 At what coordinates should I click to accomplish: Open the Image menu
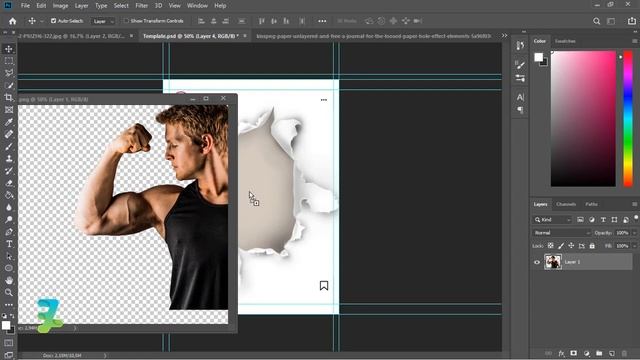pyautogui.click(x=60, y=6)
